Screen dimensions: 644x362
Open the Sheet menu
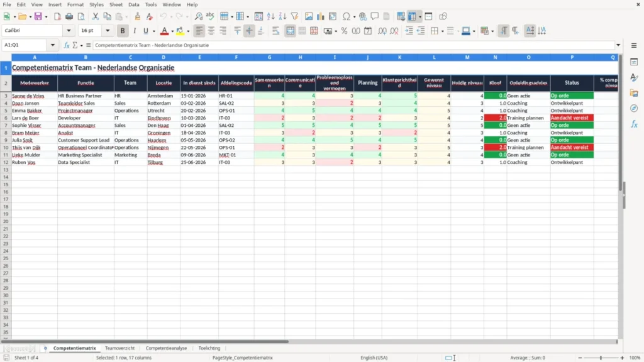tap(116, 4)
